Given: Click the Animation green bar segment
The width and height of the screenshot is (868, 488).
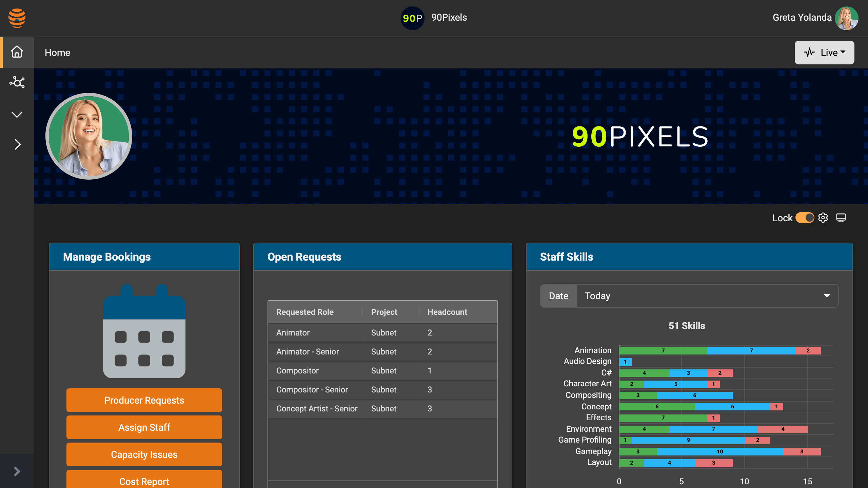Looking at the screenshot, I should click(663, 350).
